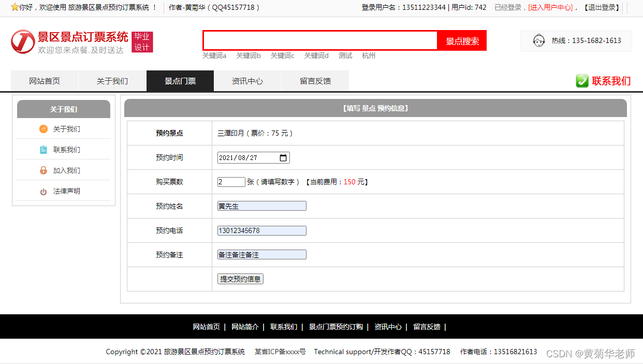643x364 pixels.
Task: Focus the attraction search input box
Action: pos(320,40)
